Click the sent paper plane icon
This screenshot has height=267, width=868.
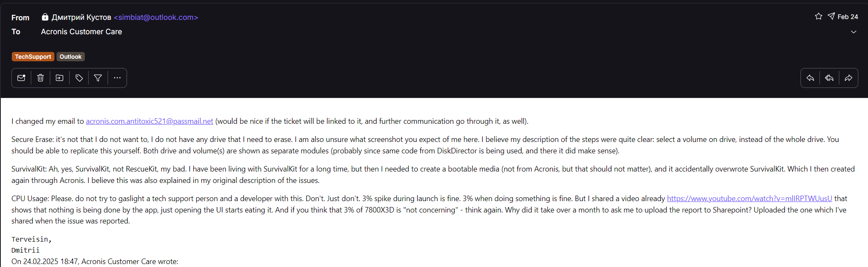831,16
